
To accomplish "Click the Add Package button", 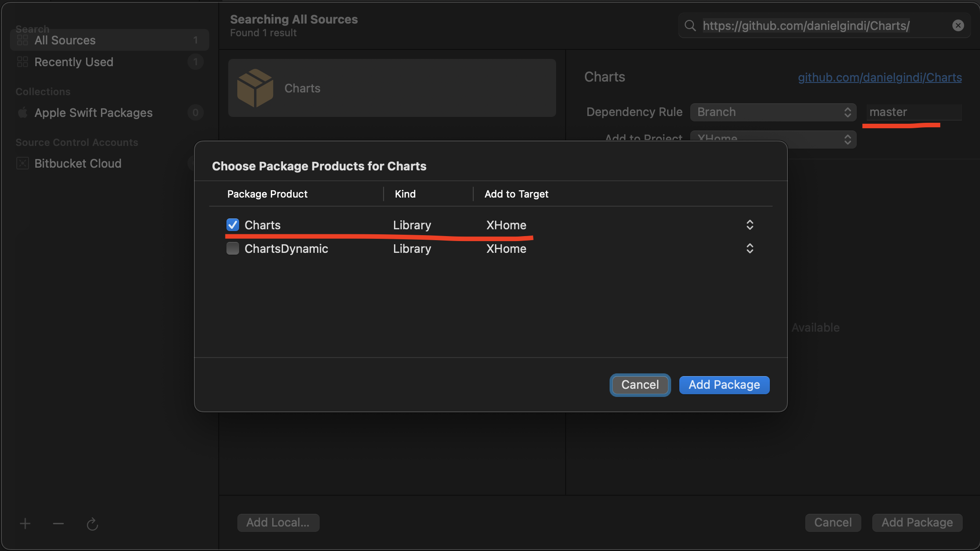I will tap(724, 385).
